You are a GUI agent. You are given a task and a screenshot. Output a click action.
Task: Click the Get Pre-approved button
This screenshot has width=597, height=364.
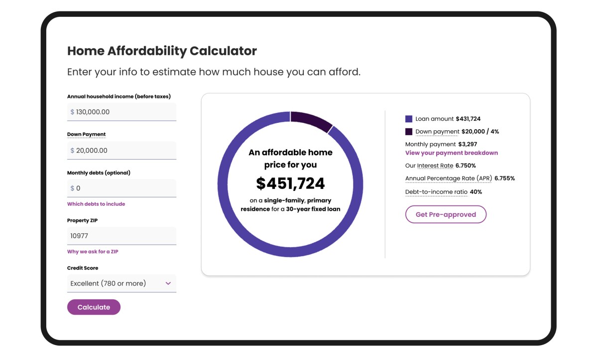[446, 214]
